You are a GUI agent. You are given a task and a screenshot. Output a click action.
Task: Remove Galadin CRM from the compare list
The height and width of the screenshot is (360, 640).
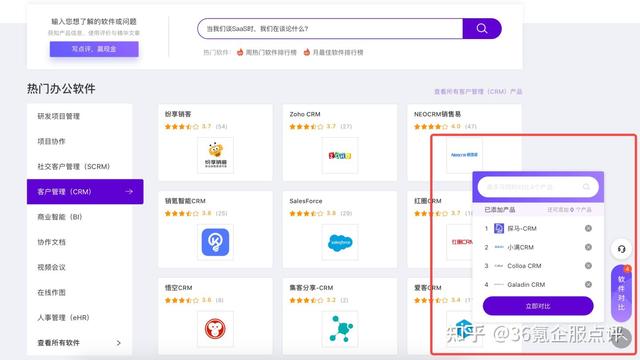tap(588, 284)
